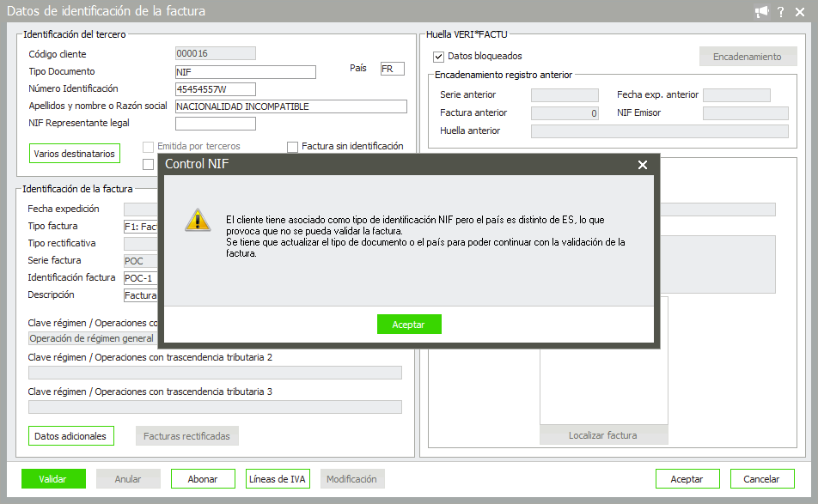Focus the Número Identificación input field
Screen dimensions: 818x504
tap(215, 89)
